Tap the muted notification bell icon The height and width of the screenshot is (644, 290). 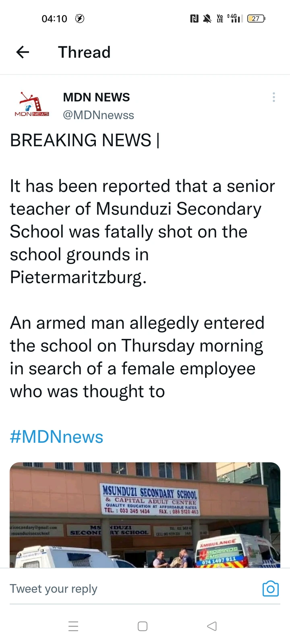point(207,19)
